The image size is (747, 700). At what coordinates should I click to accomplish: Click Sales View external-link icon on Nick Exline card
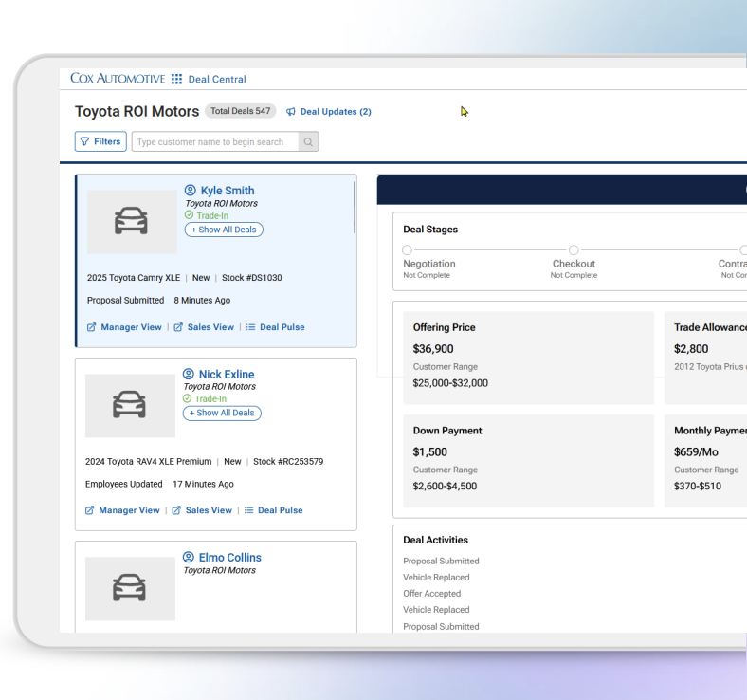[x=175, y=510]
